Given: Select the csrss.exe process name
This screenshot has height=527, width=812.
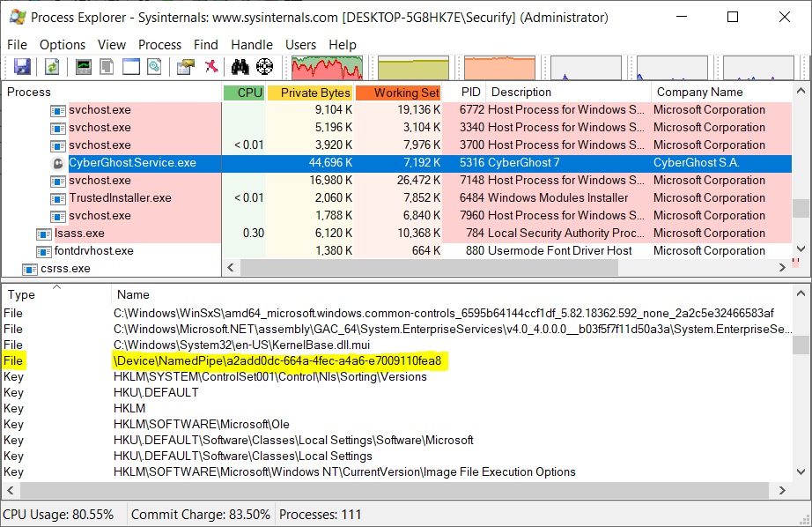Looking at the screenshot, I should tap(65, 269).
